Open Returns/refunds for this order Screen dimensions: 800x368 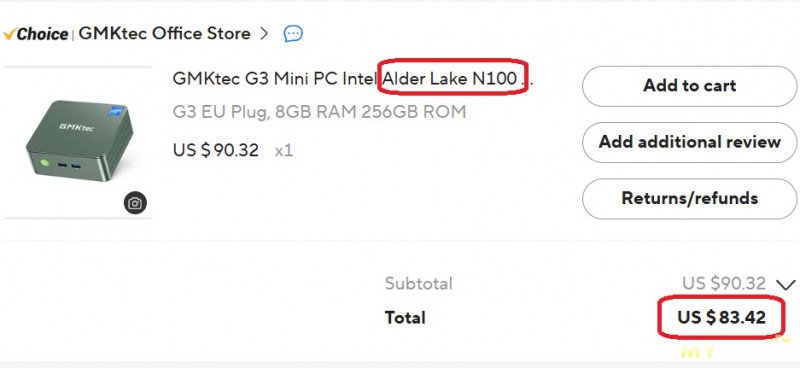point(689,198)
